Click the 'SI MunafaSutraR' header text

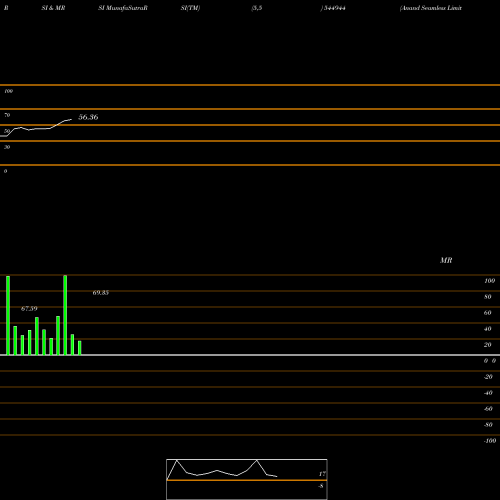point(123,8)
